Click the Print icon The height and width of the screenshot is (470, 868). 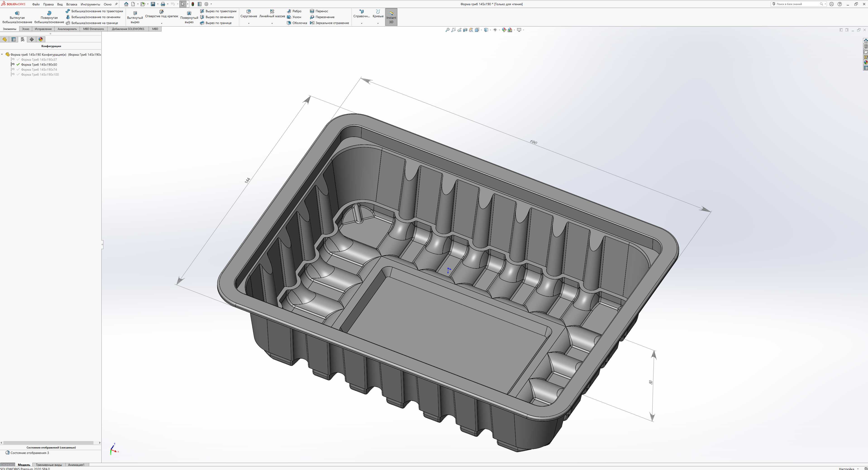coord(163,4)
